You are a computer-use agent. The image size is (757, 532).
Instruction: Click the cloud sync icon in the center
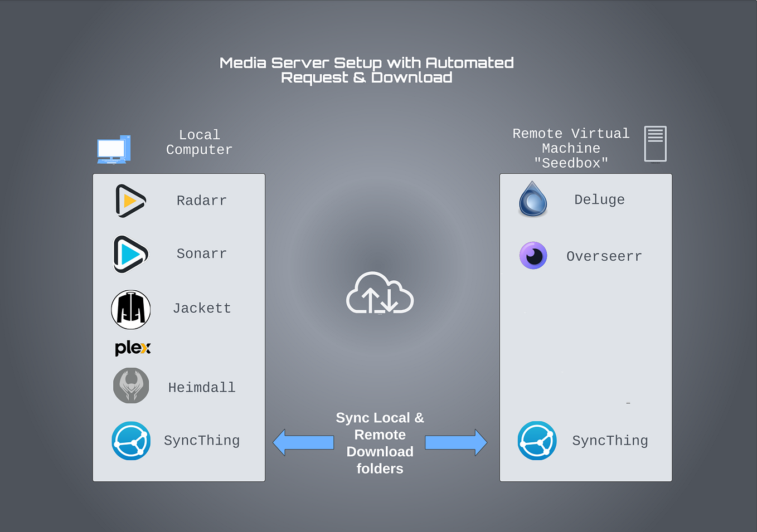coord(380,294)
